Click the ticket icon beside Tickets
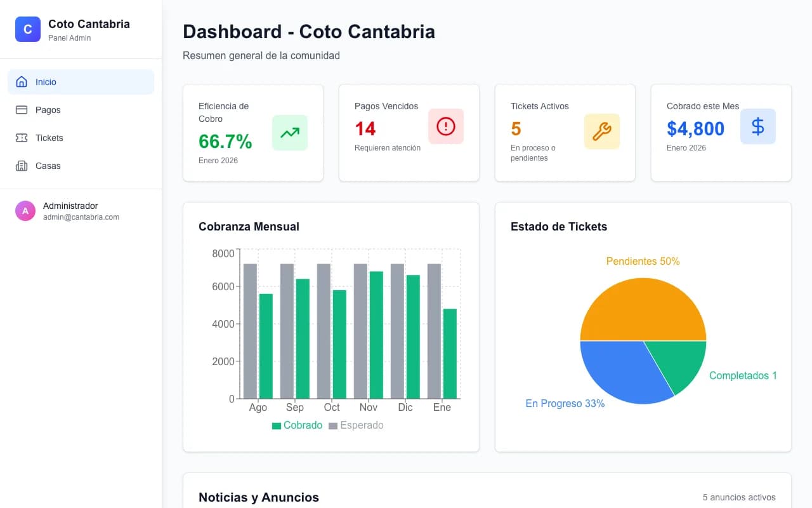 tap(22, 138)
